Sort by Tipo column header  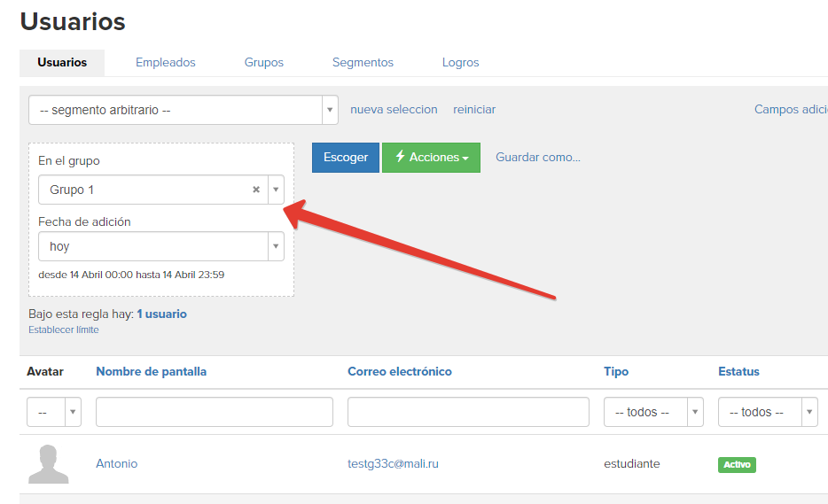[x=616, y=371]
